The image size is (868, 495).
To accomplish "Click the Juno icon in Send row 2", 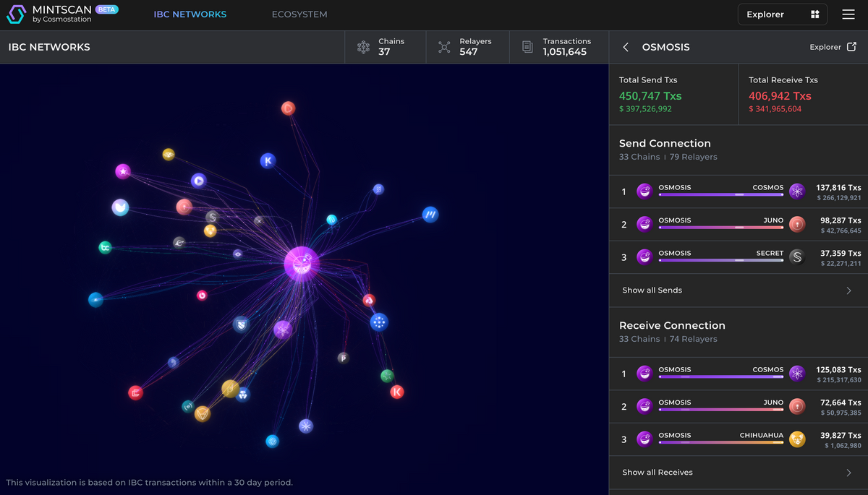I will pos(797,224).
